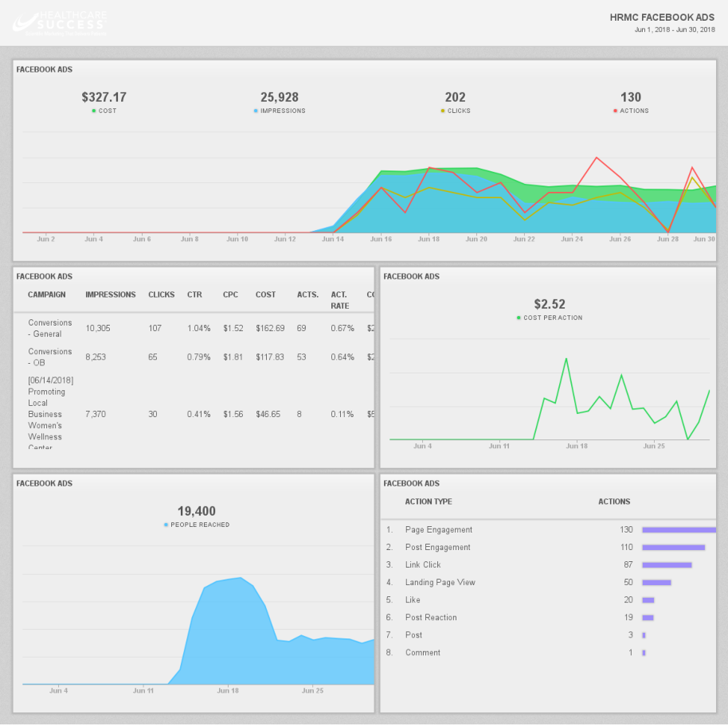This screenshot has height=726, width=728.
Task: Click the $117.83 cost cell
Action: pyautogui.click(x=270, y=357)
